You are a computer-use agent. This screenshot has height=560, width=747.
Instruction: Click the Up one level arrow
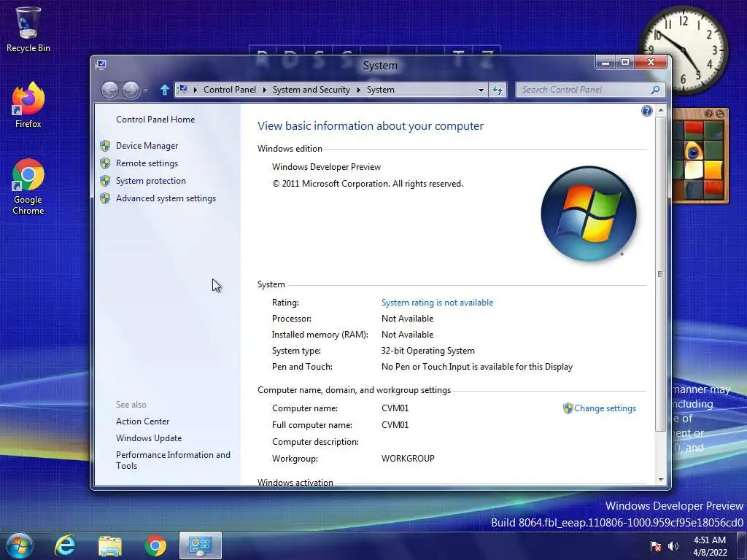click(164, 90)
